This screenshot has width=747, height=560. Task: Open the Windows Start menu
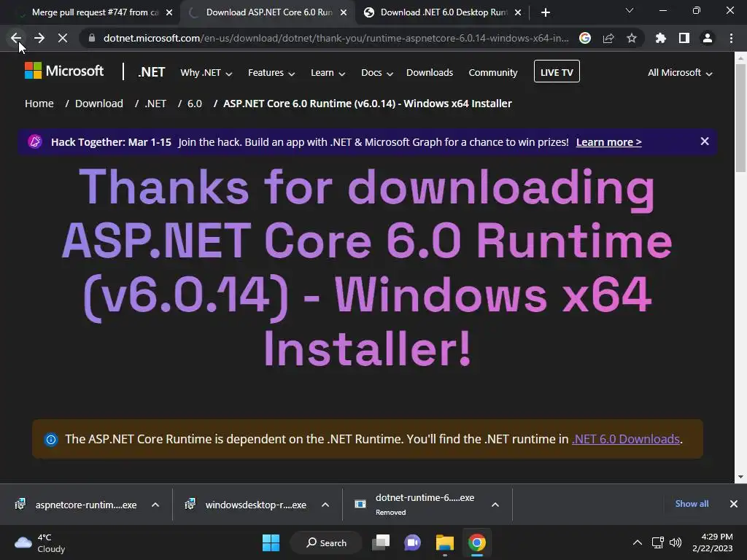click(x=271, y=542)
